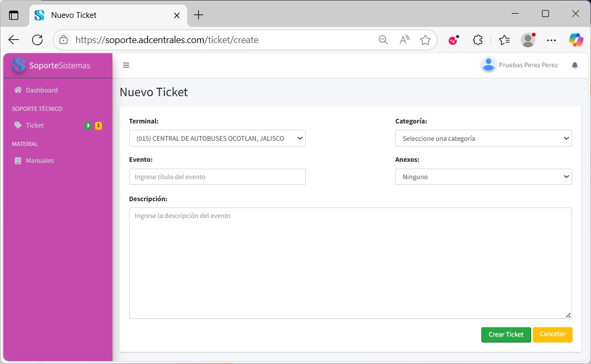Viewport: 591px width, 364px height.
Task: Click the browser refresh icon
Action: pyautogui.click(x=37, y=40)
